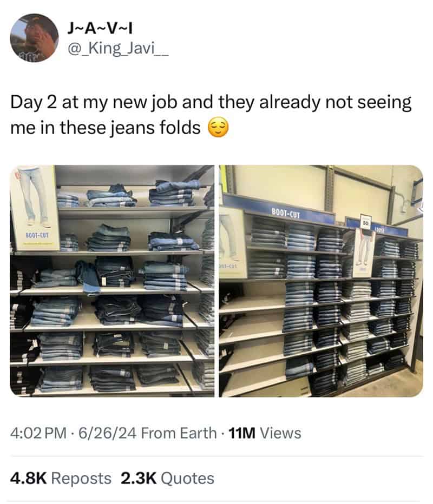Open the 4.8K Reposts list
Viewport: 433px width, 504px height.
point(61,478)
